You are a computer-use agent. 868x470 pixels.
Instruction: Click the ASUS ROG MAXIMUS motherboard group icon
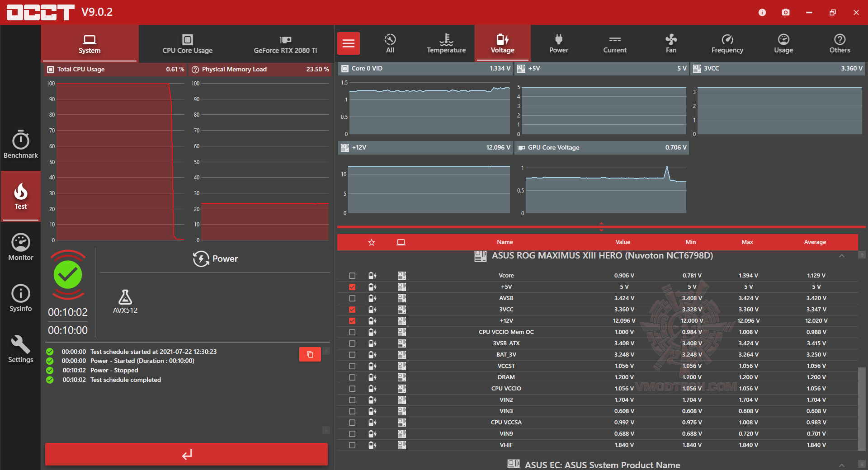pos(481,256)
